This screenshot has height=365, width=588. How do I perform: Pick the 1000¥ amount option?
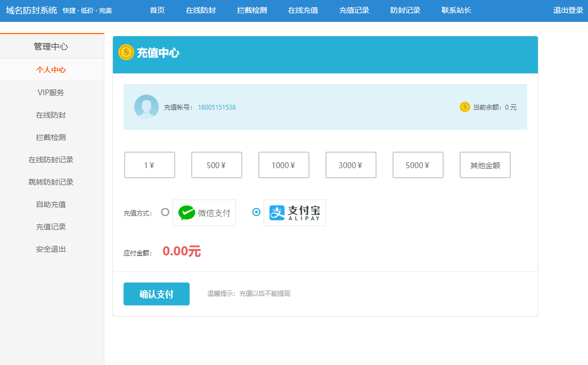[x=284, y=165]
